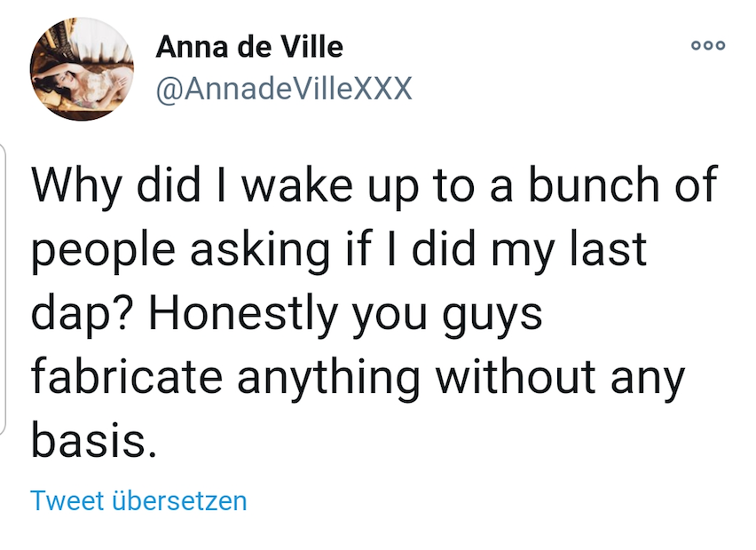Click the "Tweet übersetzen" translate link
Screen dimensions: 756x550
[138, 500]
